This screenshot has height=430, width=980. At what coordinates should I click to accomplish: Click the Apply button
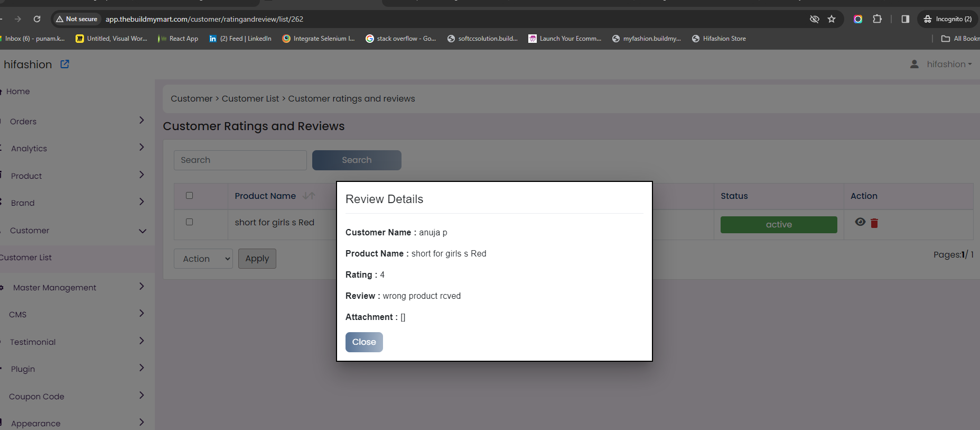pos(257,259)
